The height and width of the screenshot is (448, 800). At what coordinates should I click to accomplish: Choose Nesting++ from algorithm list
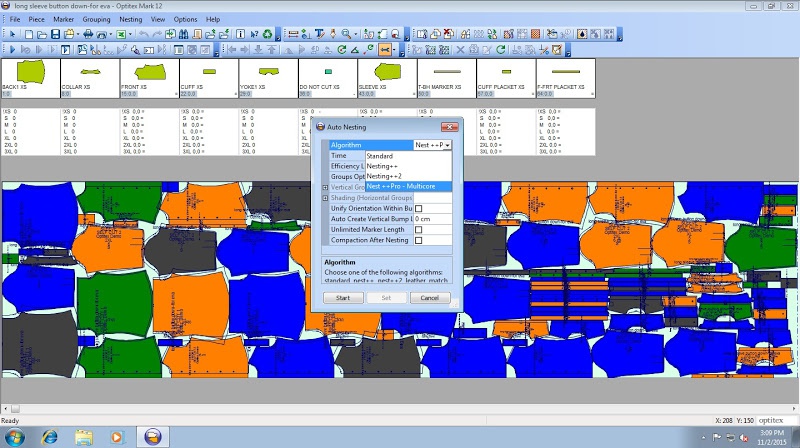click(x=408, y=166)
